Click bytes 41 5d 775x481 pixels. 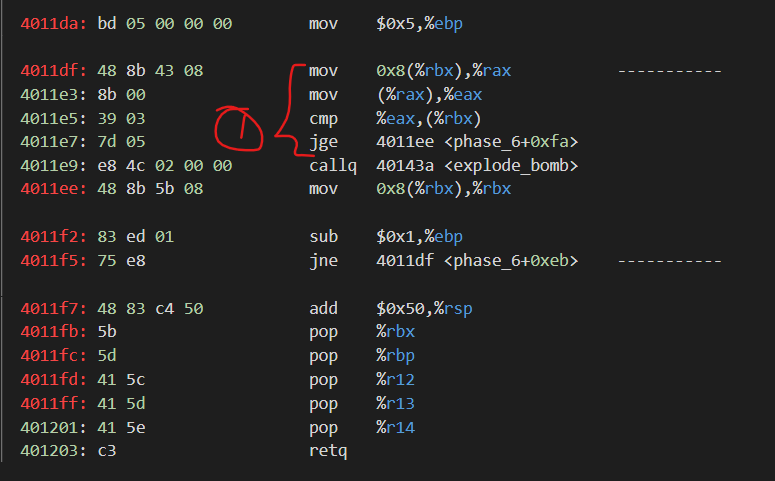coord(121,403)
